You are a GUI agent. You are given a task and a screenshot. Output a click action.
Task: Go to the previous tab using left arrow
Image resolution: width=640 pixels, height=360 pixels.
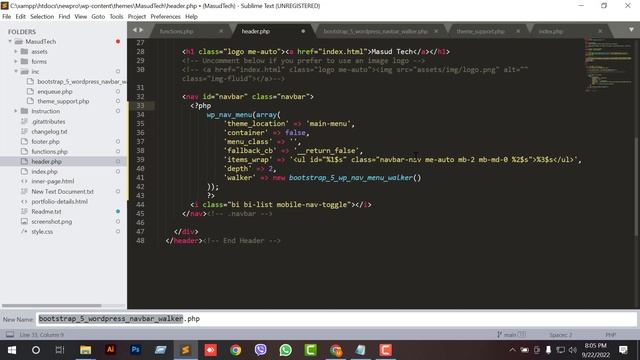[x=135, y=30]
